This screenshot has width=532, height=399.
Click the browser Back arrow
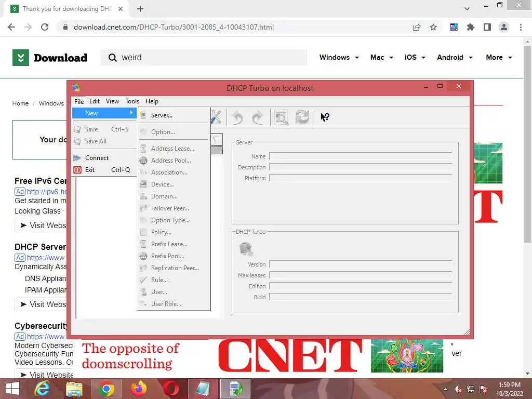pyautogui.click(x=11, y=27)
